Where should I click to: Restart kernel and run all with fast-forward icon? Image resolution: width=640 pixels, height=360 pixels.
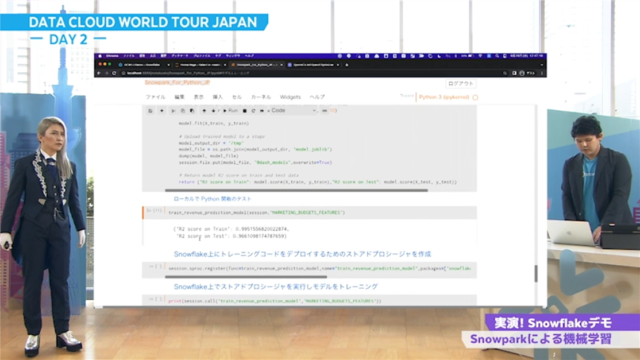point(262,111)
